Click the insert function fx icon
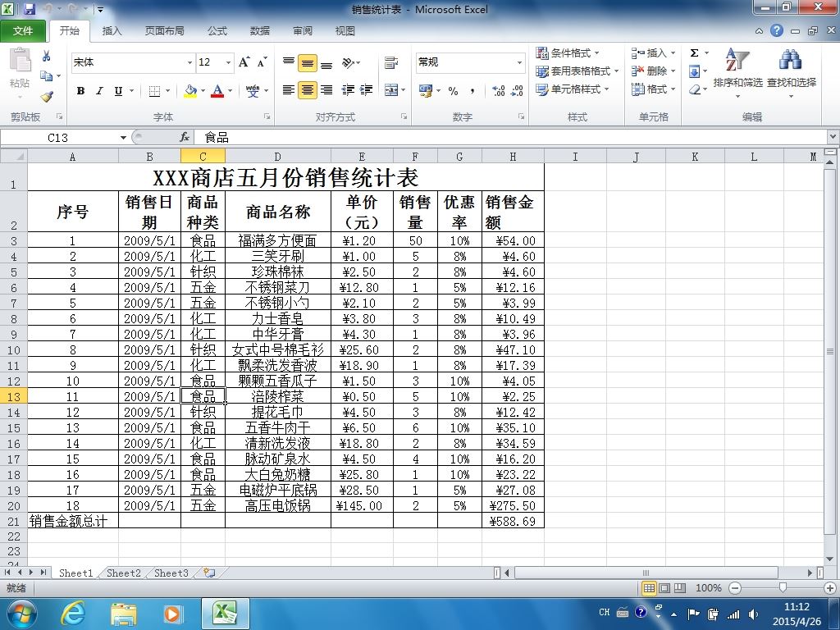Screen dimensions: 840x630 [185, 138]
